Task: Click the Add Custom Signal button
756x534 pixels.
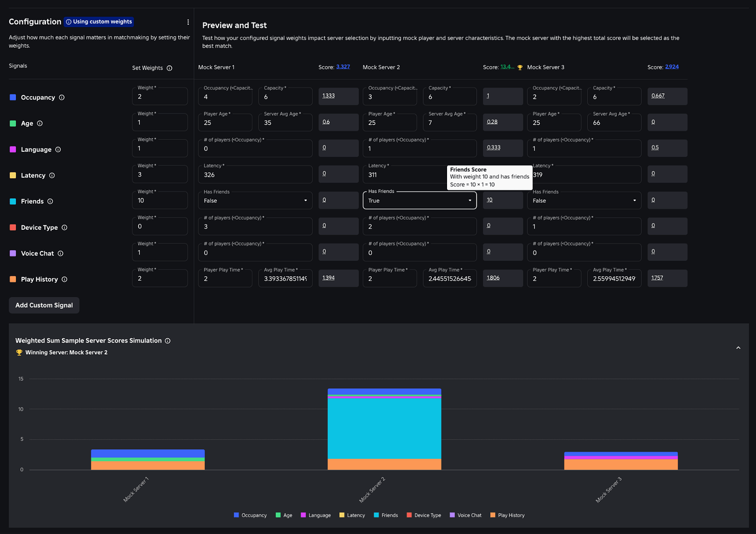Action: coord(44,305)
